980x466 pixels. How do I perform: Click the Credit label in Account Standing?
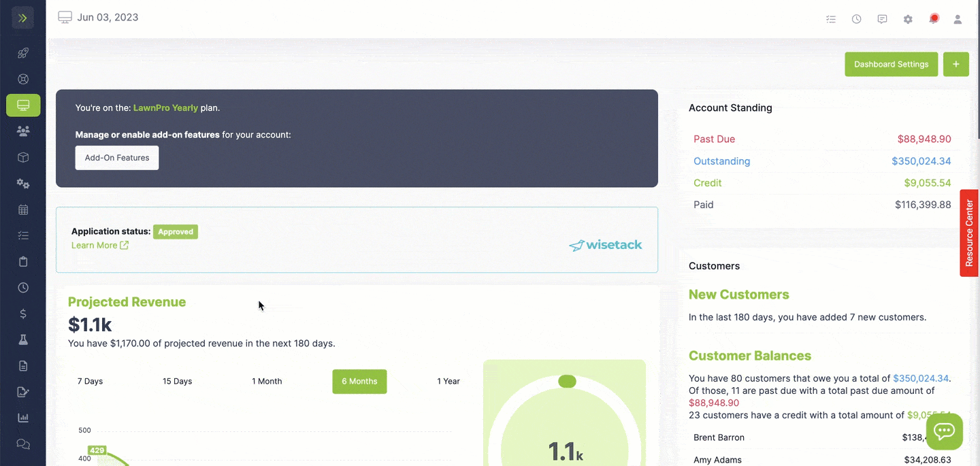(x=708, y=183)
